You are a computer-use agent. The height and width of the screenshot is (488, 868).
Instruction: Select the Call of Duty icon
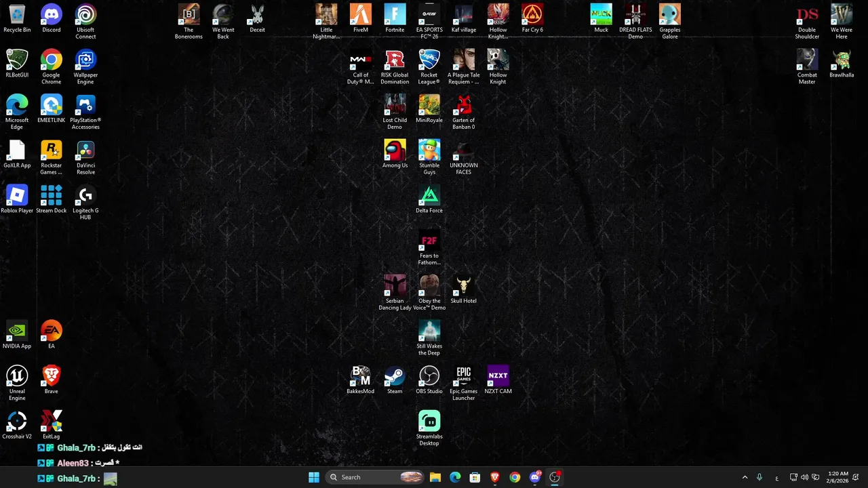(361, 67)
